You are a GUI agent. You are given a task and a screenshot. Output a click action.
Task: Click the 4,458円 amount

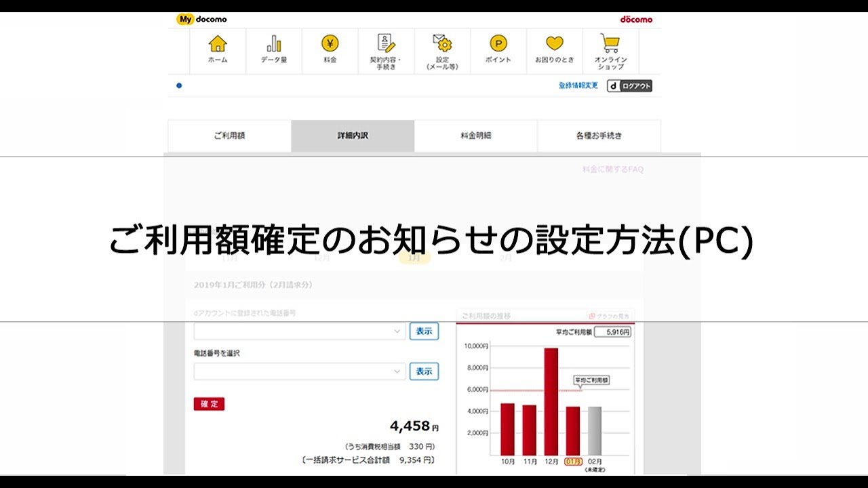click(x=414, y=426)
